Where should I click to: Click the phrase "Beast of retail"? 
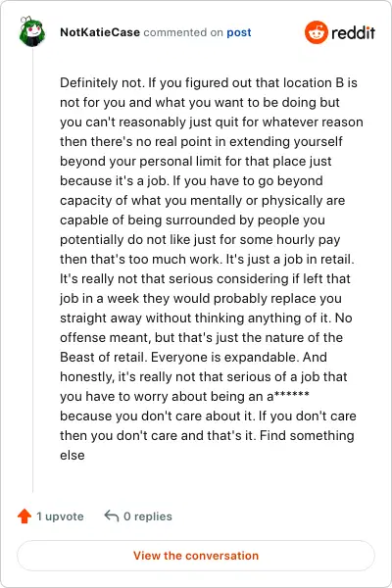point(102,357)
